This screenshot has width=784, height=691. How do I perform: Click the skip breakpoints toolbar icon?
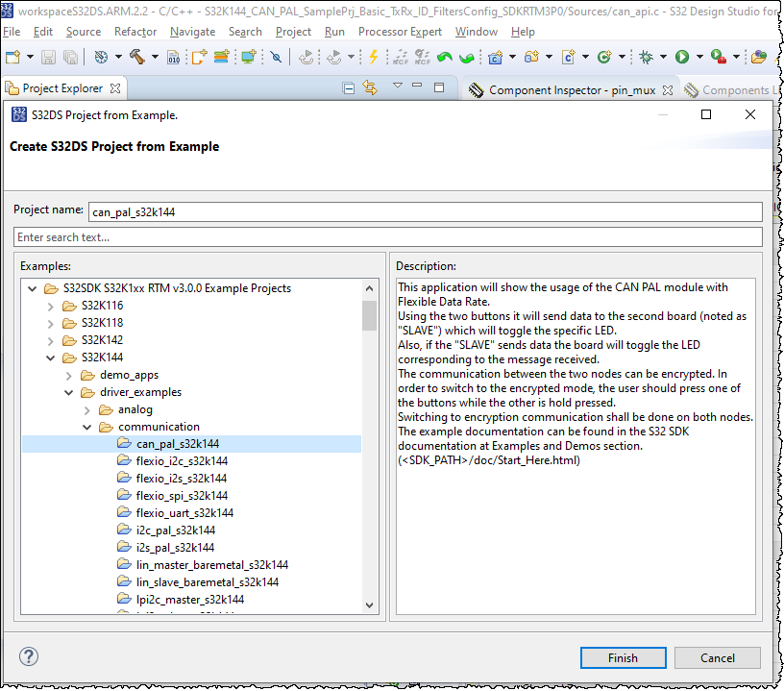coord(276,57)
